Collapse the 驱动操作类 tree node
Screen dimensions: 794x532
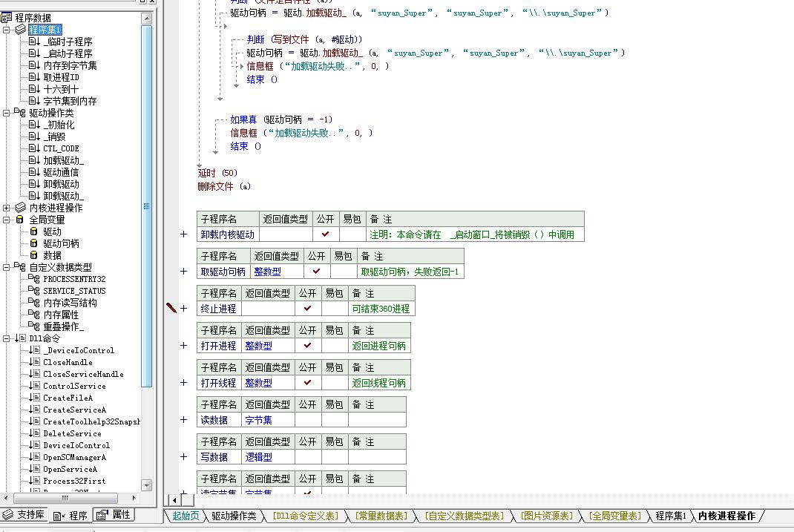(x=6, y=113)
